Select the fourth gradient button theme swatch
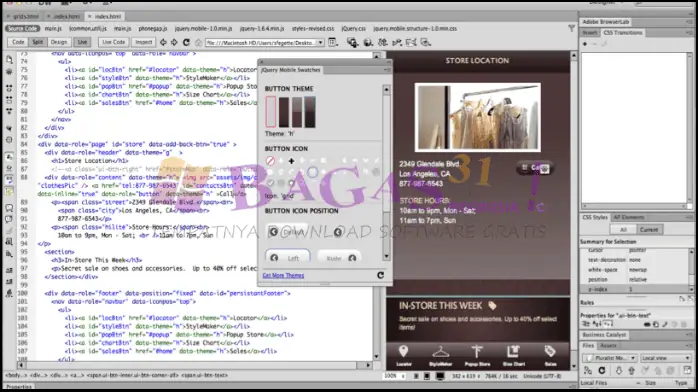 (x=310, y=112)
